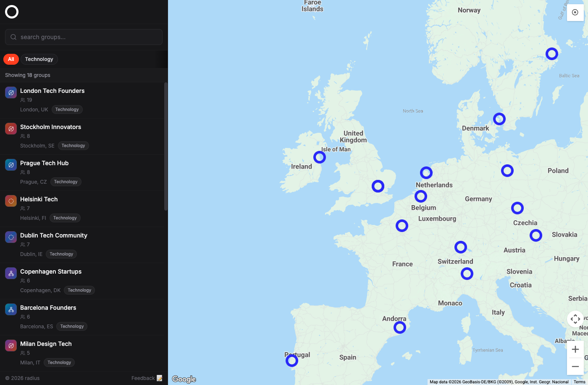Click the London Tech Founders group avatar
588x385 pixels.
click(x=10, y=92)
